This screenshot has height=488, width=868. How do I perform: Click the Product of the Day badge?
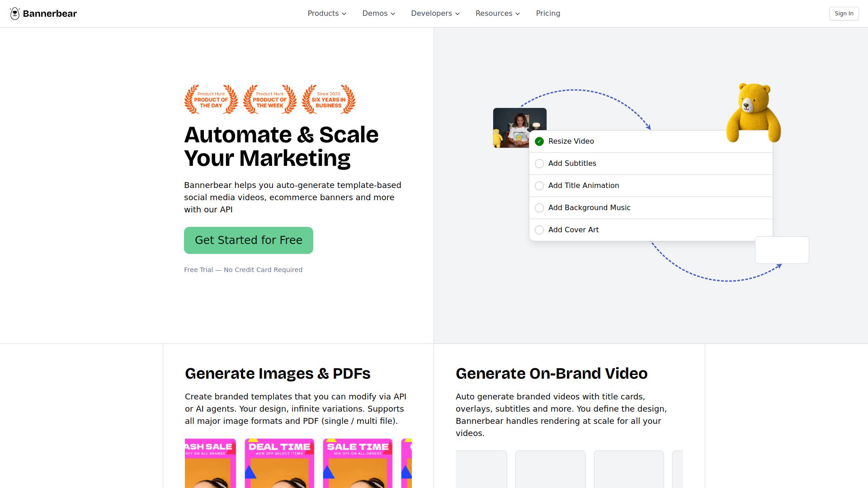coord(211,99)
